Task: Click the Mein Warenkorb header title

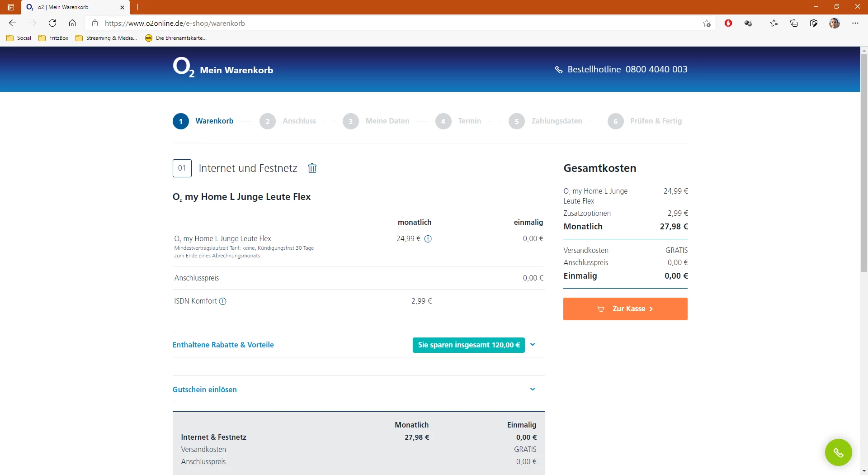Action: pos(236,70)
